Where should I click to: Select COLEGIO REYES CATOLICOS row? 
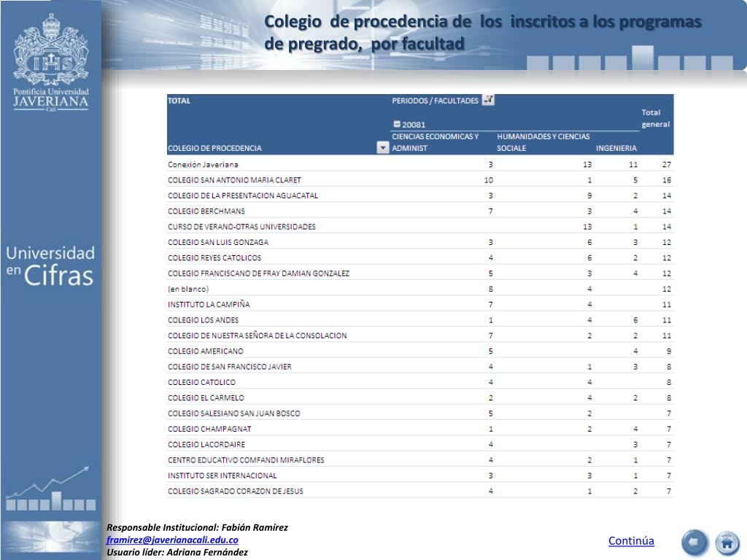[420, 257]
